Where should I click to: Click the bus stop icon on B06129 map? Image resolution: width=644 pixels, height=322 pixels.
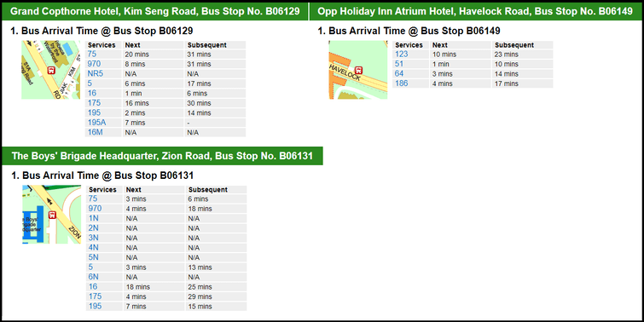coord(52,70)
